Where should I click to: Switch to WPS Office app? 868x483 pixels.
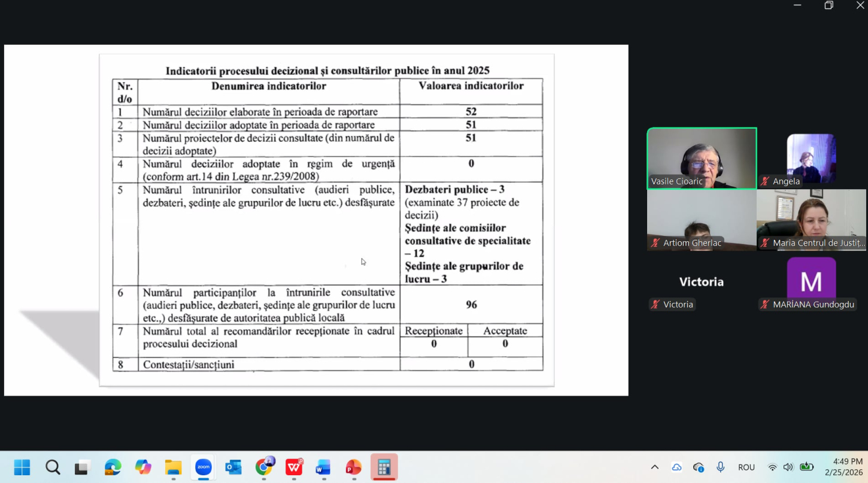pos(294,467)
